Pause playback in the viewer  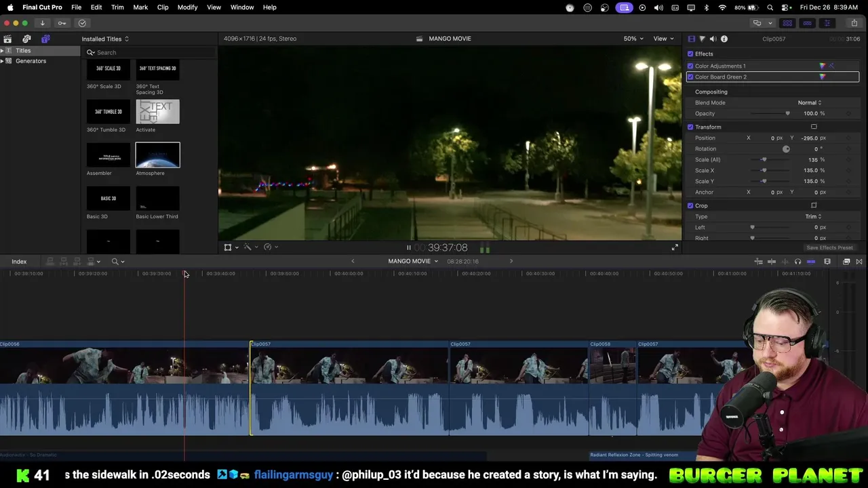(408, 247)
